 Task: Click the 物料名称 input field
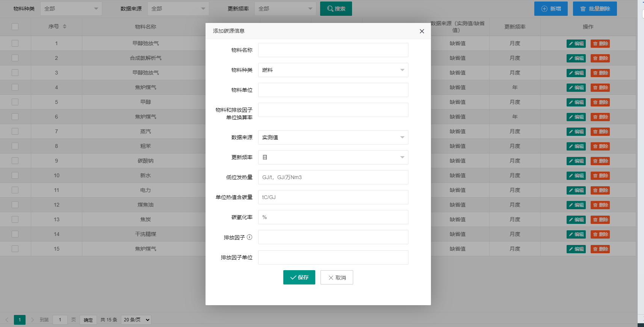click(333, 50)
